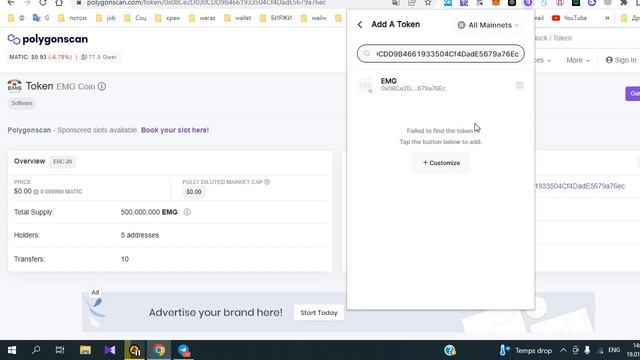
Task: Expand the system tray hidden icons arrow
Action: tap(563, 350)
